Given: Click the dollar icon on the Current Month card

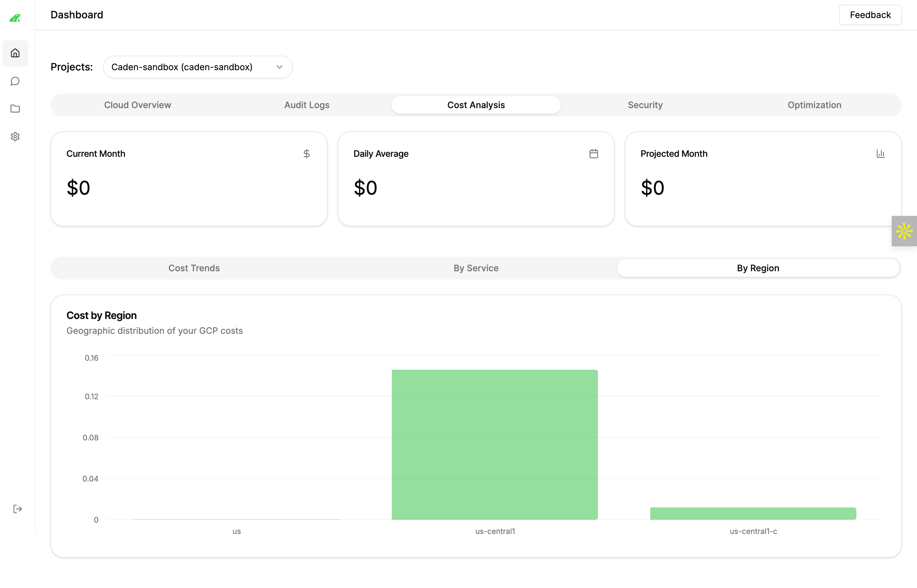Looking at the screenshot, I should click(307, 154).
